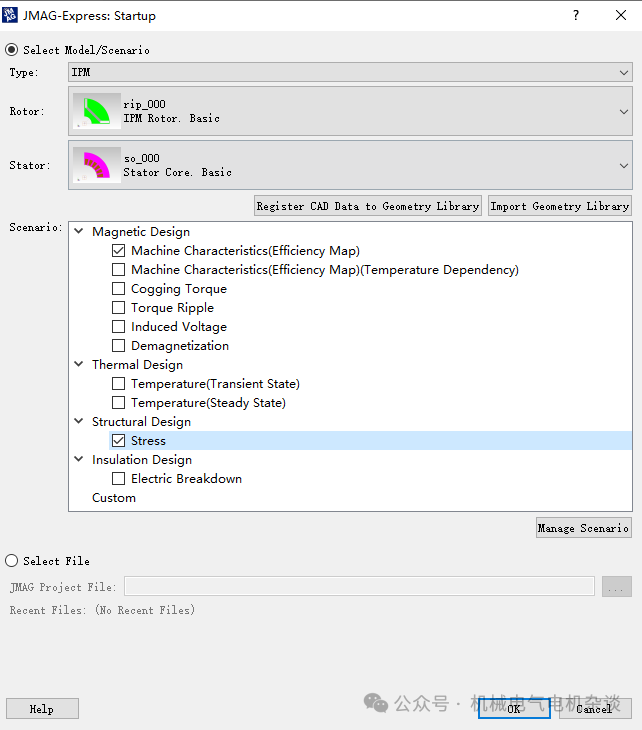
Task: Collapse the Structural Design group
Action: tap(79, 421)
